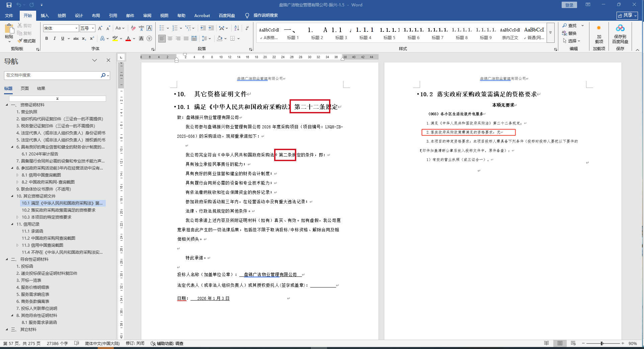Viewport: 644px width, 349px height.
Task: Show the 页面 tab in the navigation pane
Action: coord(24,88)
